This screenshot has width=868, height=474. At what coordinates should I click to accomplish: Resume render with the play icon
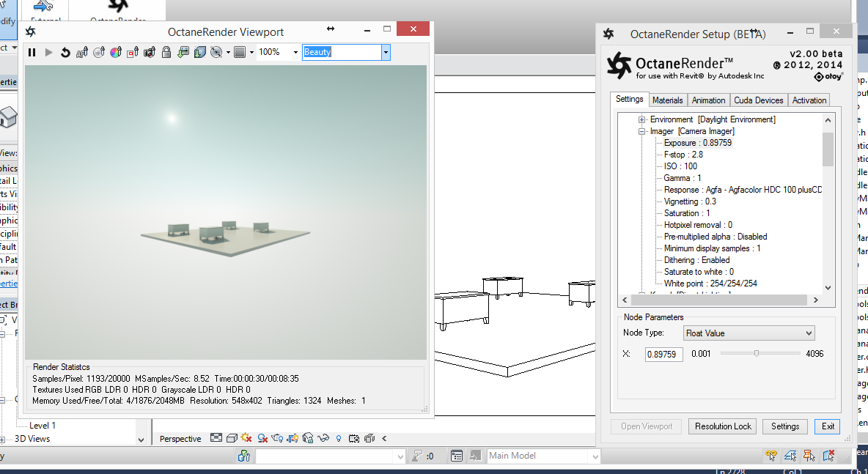pos(48,52)
